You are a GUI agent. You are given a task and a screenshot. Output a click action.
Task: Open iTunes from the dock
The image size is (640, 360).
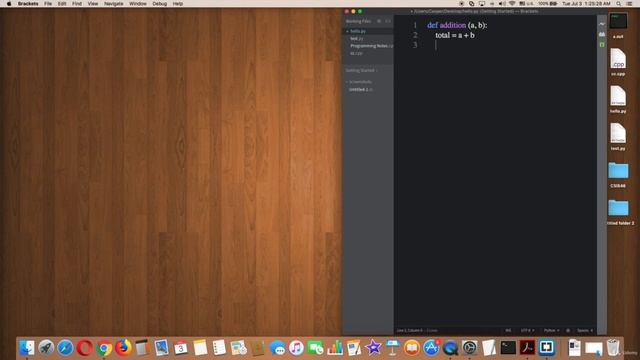coord(296,348)
